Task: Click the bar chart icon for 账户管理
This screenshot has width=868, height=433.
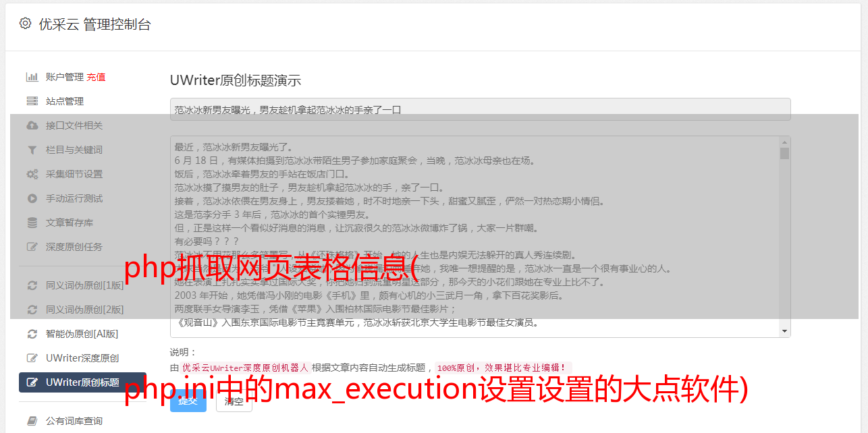Action: click(x=32, y=77)
